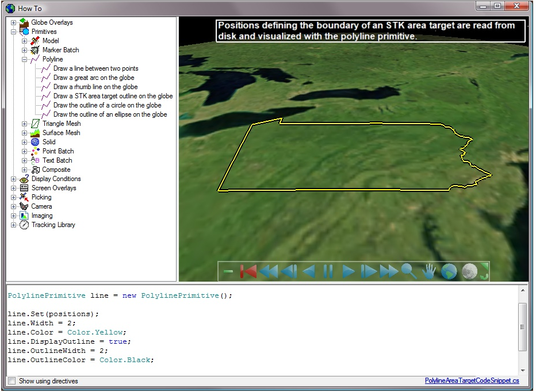Expand the Screen Overlays node
536x392 pixels.
click(13, 189)
